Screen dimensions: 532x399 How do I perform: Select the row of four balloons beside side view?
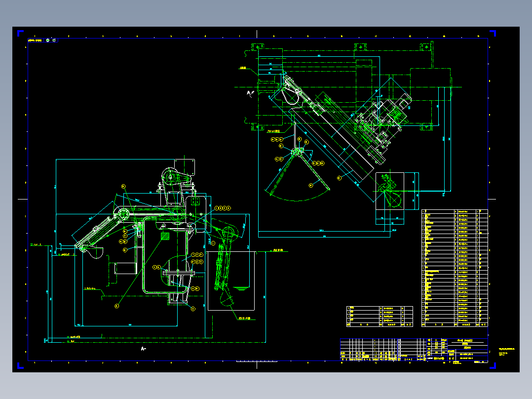(223, 208)
